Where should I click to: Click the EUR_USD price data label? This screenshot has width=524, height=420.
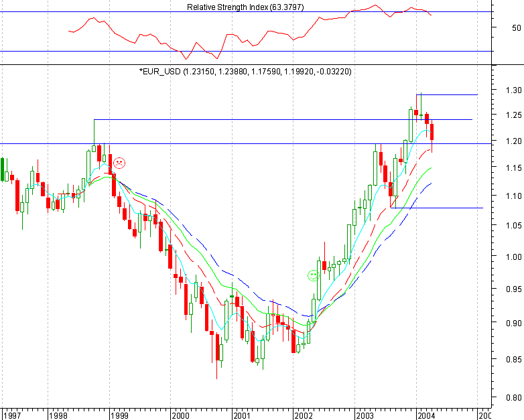tap(245, 72)
